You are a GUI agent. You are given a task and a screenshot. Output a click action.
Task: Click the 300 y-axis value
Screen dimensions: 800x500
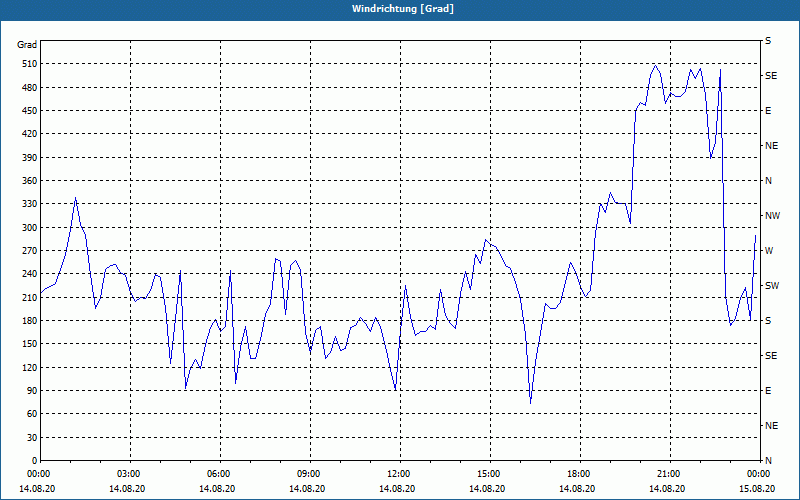[x=30, y=228]
